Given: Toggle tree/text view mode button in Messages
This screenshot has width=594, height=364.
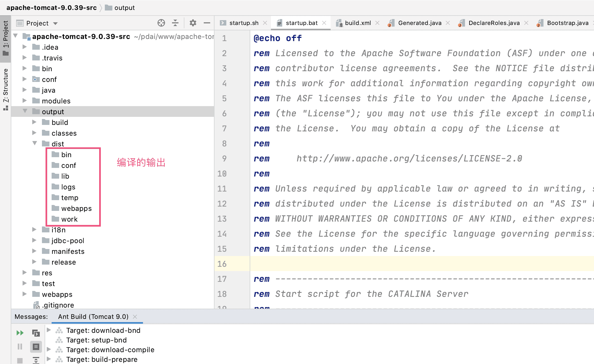Looking at the screenshot, I should tap(36, 347).
